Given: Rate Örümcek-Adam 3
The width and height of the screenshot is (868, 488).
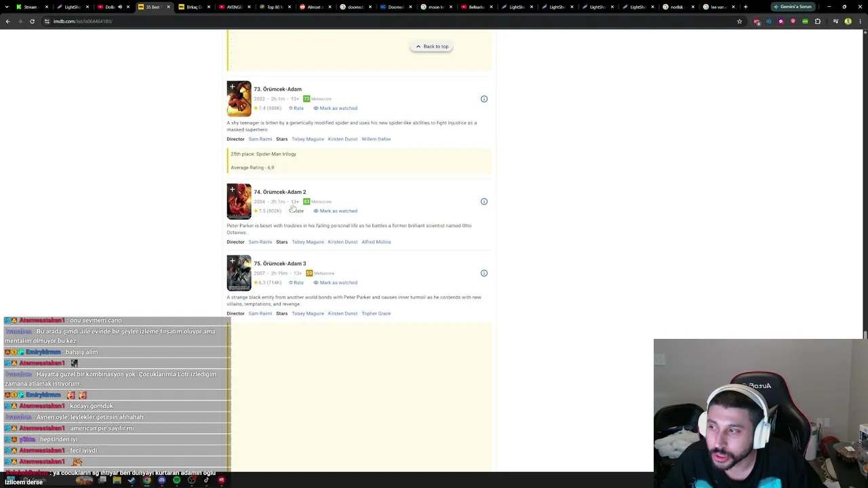Looking at the screenshot, I should [x=296, y=283].
